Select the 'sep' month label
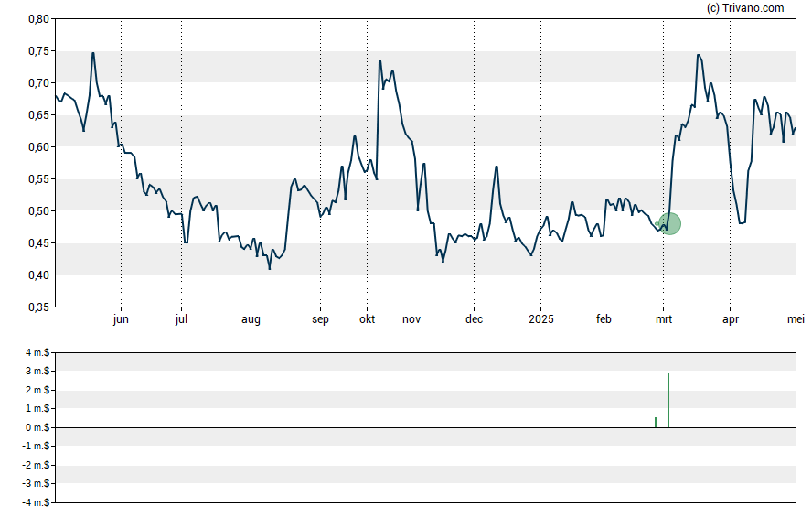The width and height of the screenshot is (812, 517). click(320, 319)
